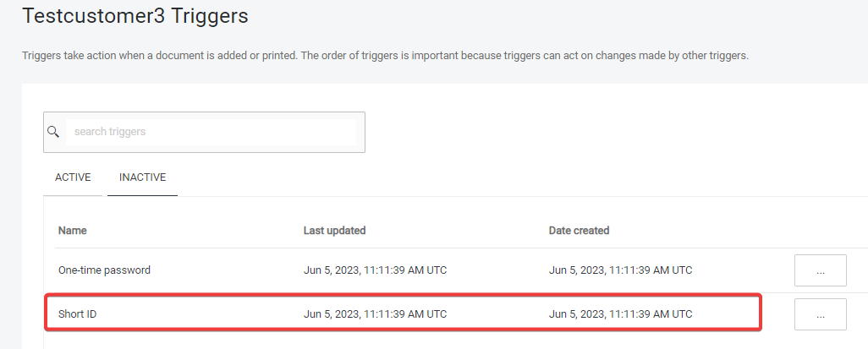
Task: Click the triggers description paragraph
Action: click(385, 57)
